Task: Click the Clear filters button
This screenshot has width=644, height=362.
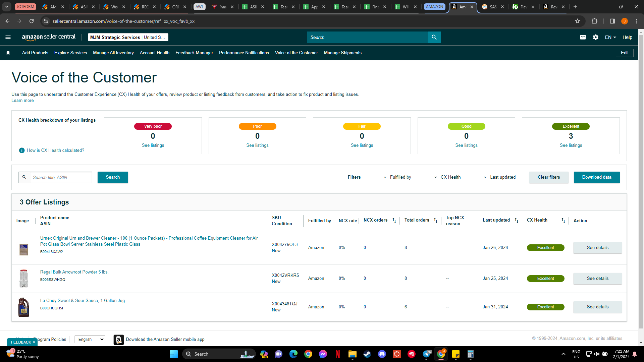Action: 549,177
